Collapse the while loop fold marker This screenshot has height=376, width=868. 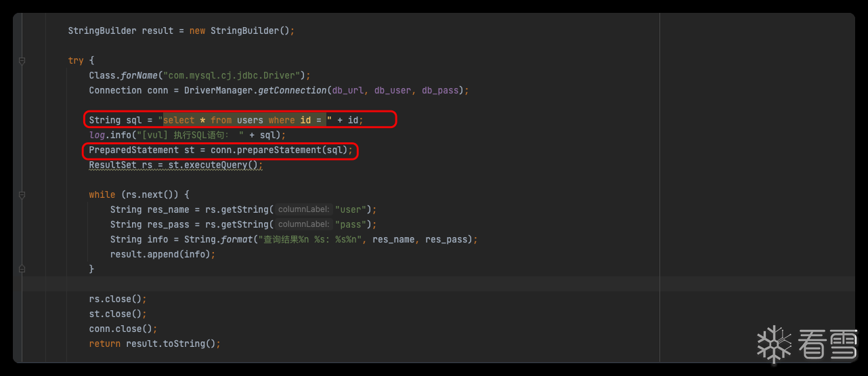point(22,194)
